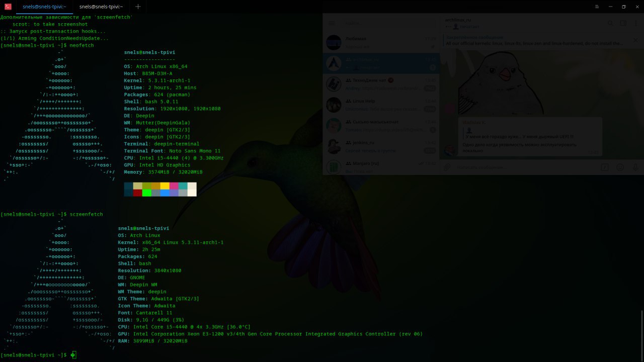Click the unread counter badge on jenkins_ru
The width and height of the screenshot is (644, 362).
coord(430,150)
